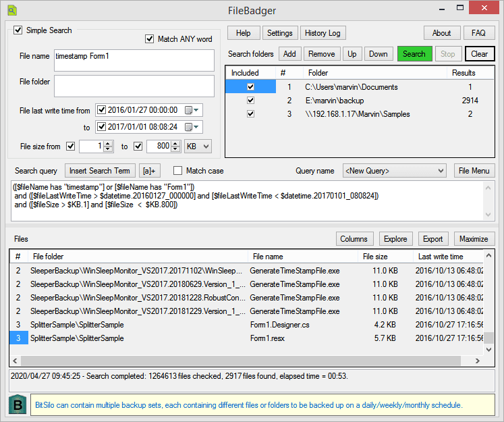Sort by the Last write time column header
Image resolution: width=504 pixels, height=422 pixels.
(448, 257)
